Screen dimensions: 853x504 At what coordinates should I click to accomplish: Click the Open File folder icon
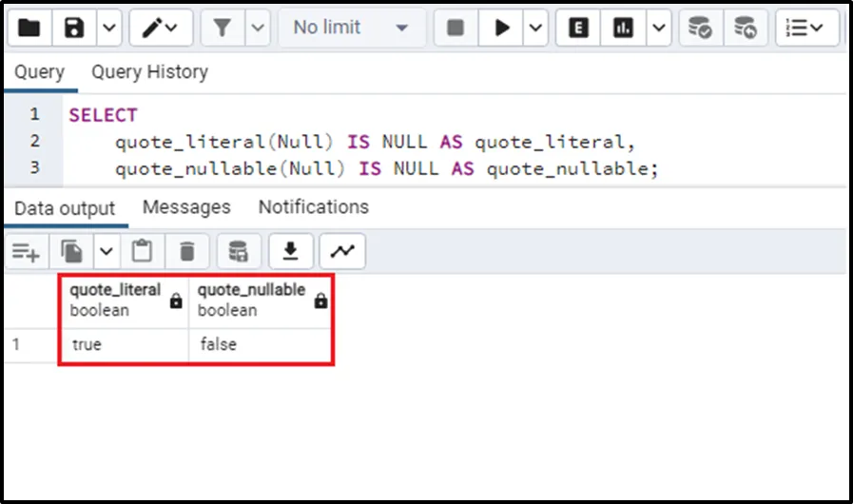tap(29, 28)
